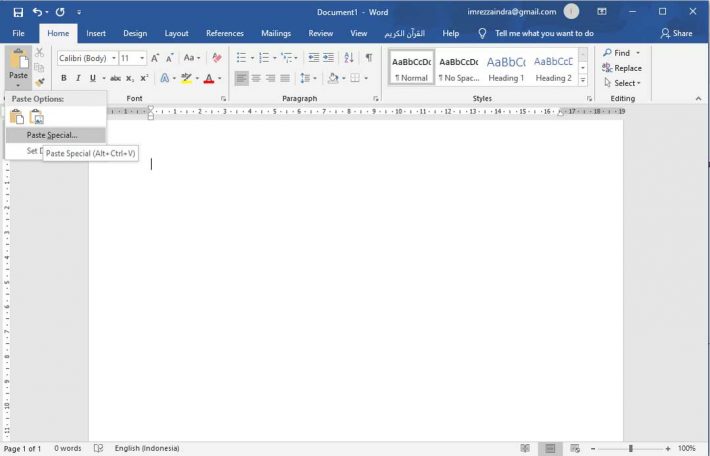Click the Sort A-Z icon
Viewport: 710px width, 456px height.
point(349,58)
